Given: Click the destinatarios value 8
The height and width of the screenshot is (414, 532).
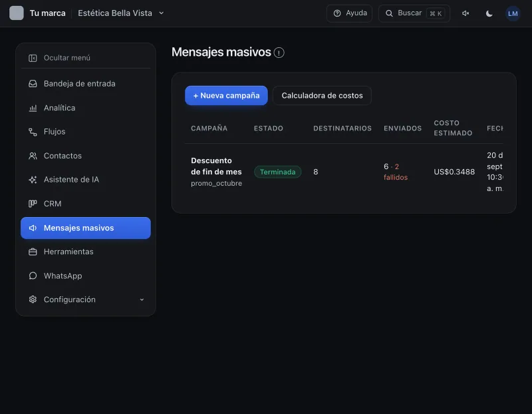Looking at the screenshot, I should pyautogui.click(x=315, y=172).
